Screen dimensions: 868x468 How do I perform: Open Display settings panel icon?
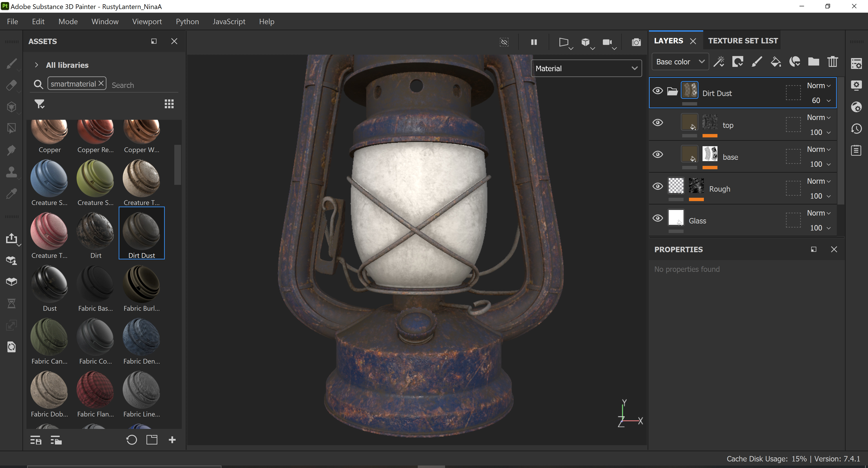tap(856, 85)
